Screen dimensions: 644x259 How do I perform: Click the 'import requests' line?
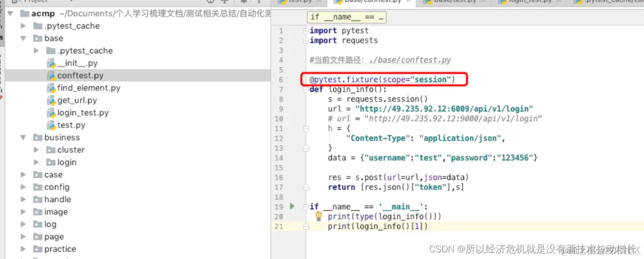344,40
